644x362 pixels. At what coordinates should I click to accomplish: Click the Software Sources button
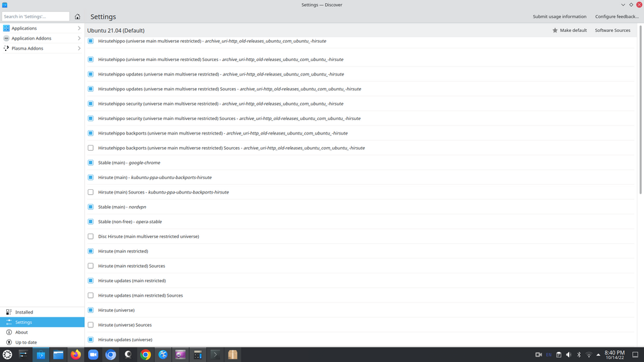pos(612,30)
